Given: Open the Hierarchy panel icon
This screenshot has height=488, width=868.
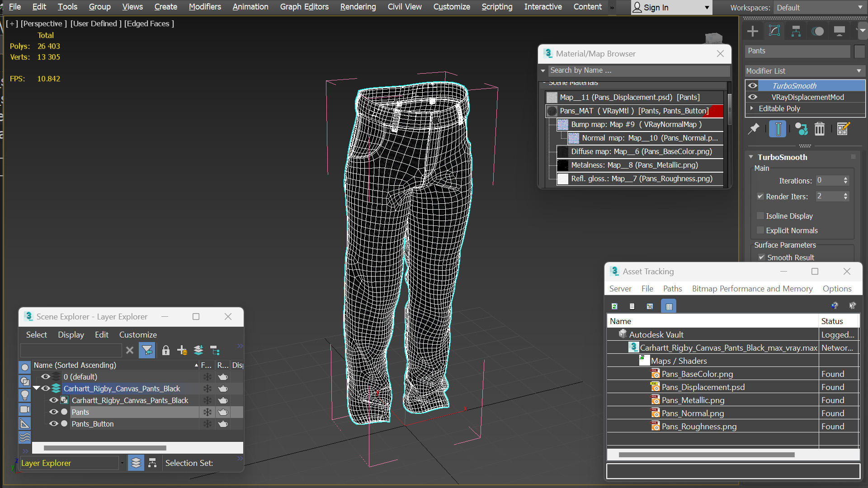Looking at the screenshot, I should click(796, 31).
